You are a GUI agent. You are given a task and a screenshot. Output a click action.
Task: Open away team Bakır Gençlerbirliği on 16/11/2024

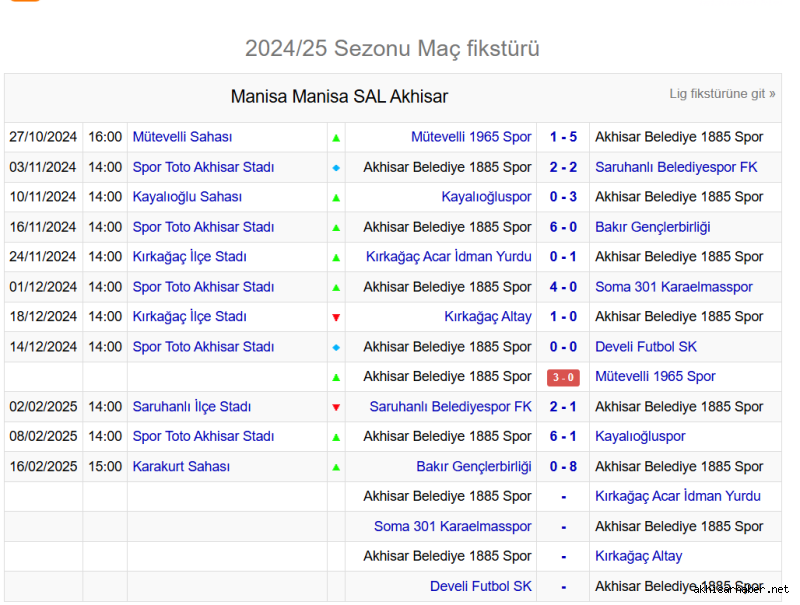pos(653,227)
